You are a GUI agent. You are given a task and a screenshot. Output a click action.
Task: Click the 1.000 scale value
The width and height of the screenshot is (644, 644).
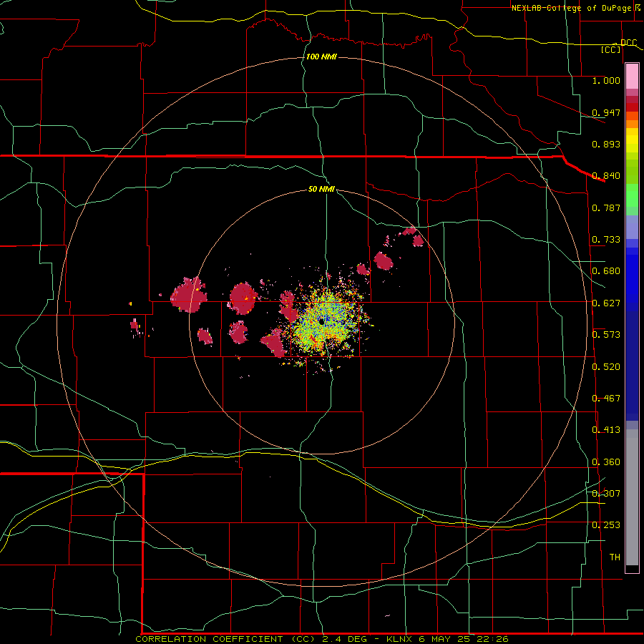point(606,81)
